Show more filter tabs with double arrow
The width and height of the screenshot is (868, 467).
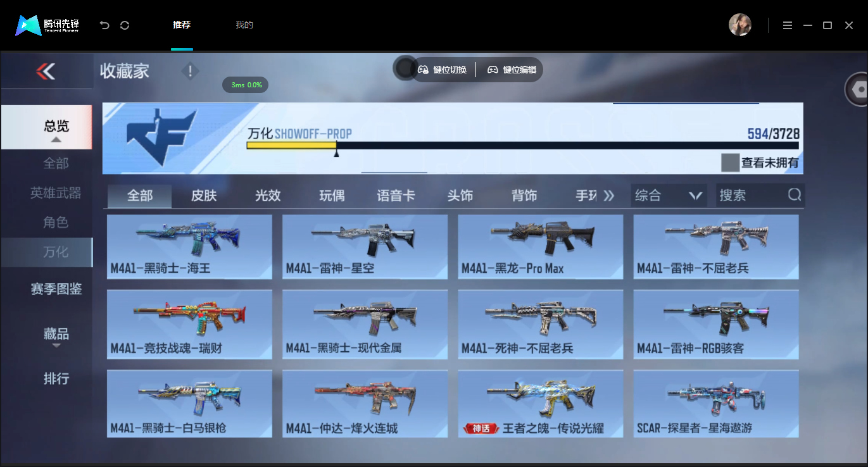608,196
